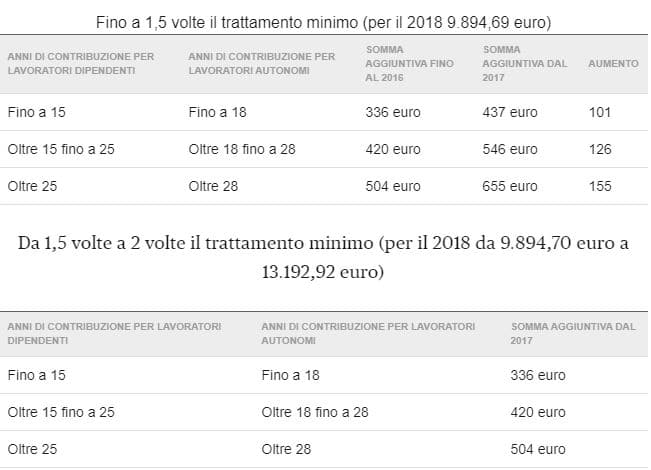Click 'Oltre 28' in the second table
Image resolution: width=651 pixels, height=470 pixels.
[286, 449]
